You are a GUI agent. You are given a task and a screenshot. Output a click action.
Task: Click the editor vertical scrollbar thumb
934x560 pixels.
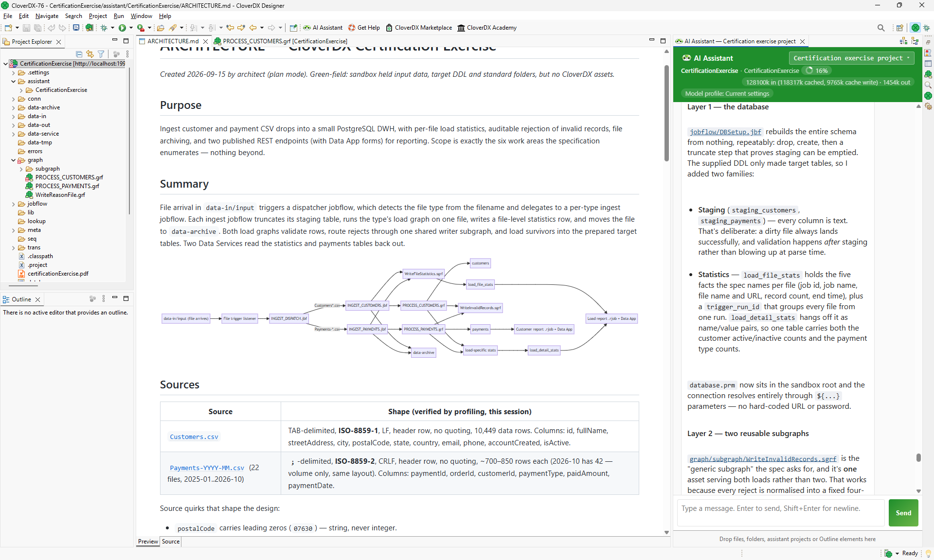(666, 113)
